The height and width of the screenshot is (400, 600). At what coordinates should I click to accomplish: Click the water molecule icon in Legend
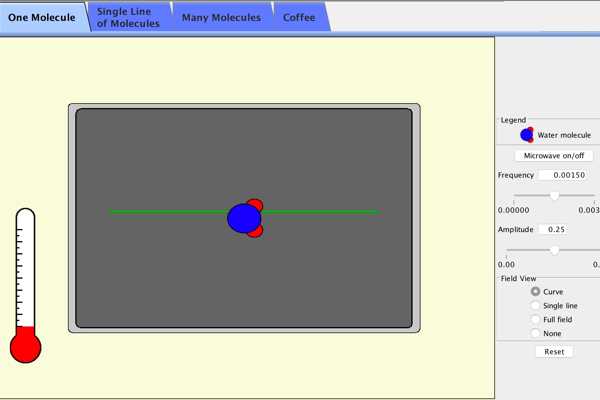click(x=527, y=135)
